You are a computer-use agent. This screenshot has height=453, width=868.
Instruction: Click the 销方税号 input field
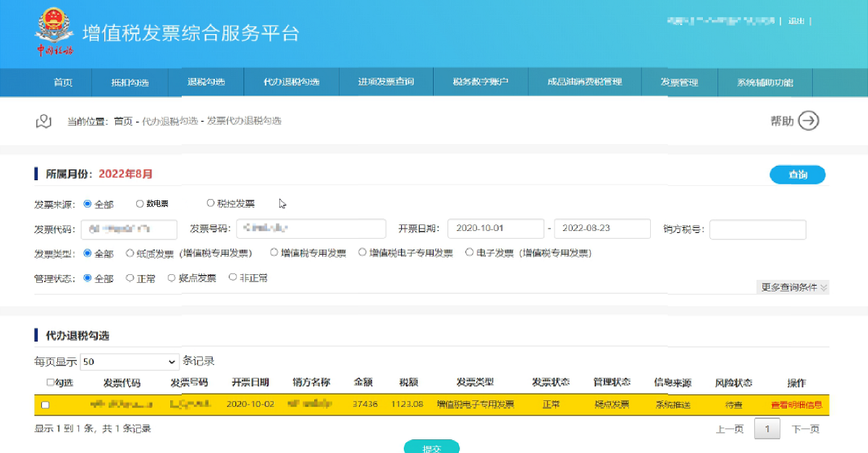757,229
